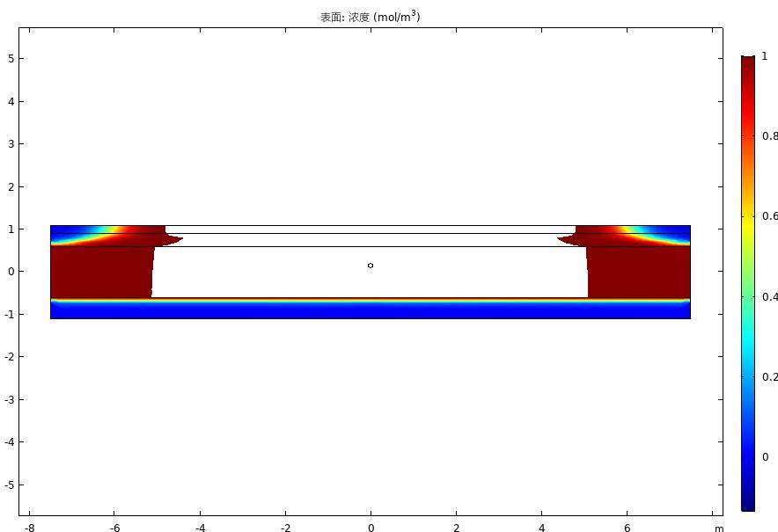
Task: Click the 0.2 label on the color legend
Action: pos(769,377)
